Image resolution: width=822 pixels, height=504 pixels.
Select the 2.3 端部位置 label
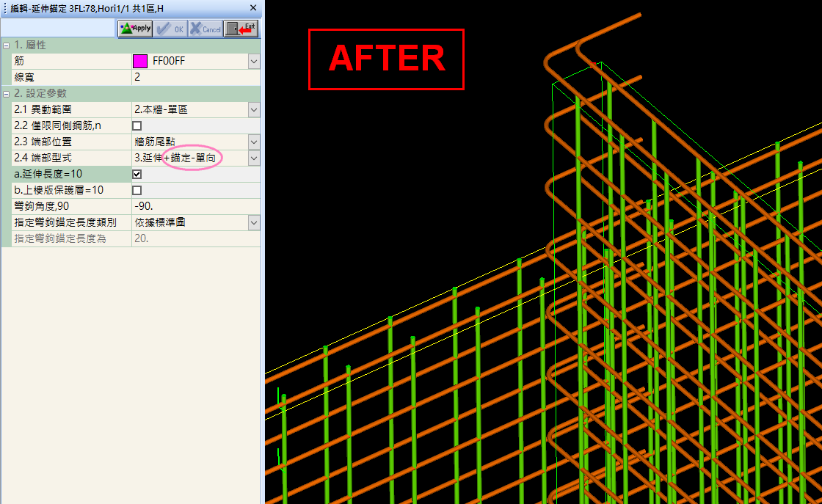click(43, 142)
